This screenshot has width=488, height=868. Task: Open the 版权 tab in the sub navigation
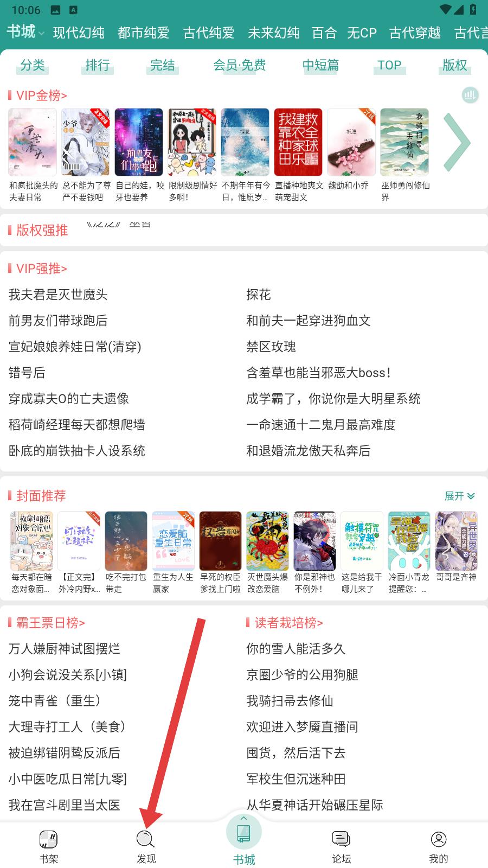pos(455,65)
